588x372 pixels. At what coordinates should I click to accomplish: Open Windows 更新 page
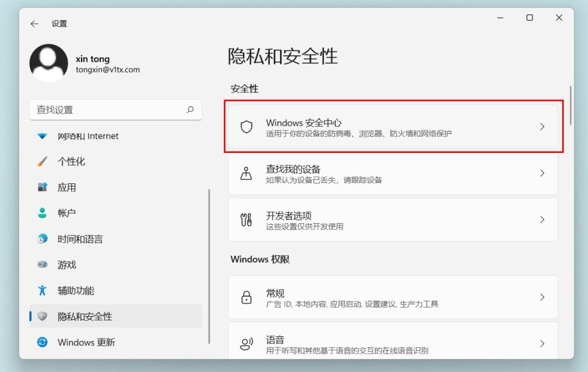[115, 342]
